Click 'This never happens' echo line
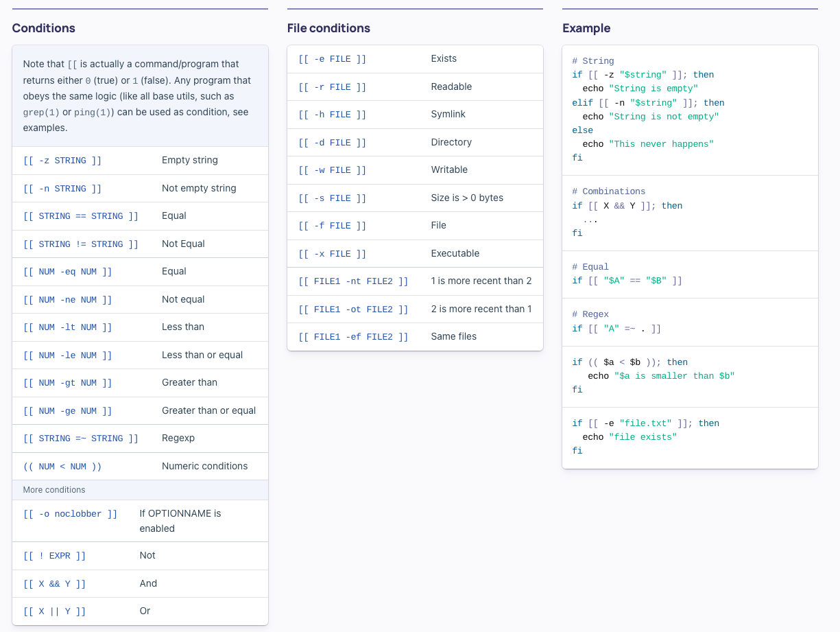Viewport: 840px width, 632px height. click(x=648, y=144)
